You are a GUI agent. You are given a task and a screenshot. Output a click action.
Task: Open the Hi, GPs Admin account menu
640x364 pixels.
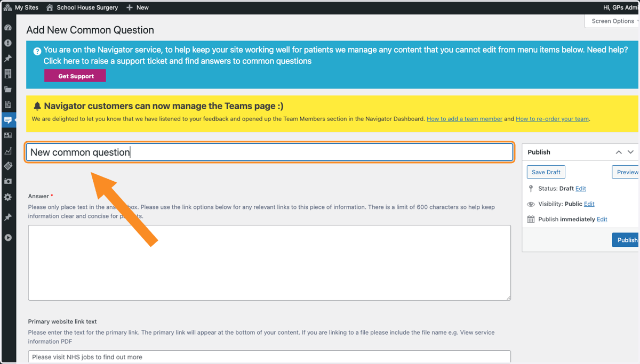coord(621,7)
